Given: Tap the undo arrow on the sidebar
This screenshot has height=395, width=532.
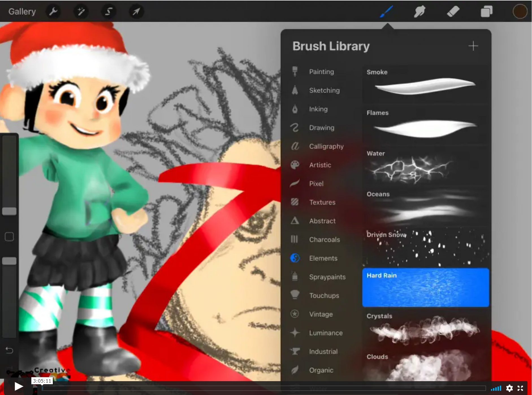Looking at the screenshot, I should point(9,350).
